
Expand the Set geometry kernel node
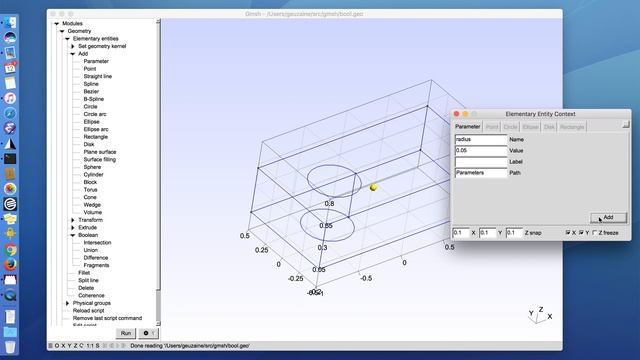click(73, 46)
